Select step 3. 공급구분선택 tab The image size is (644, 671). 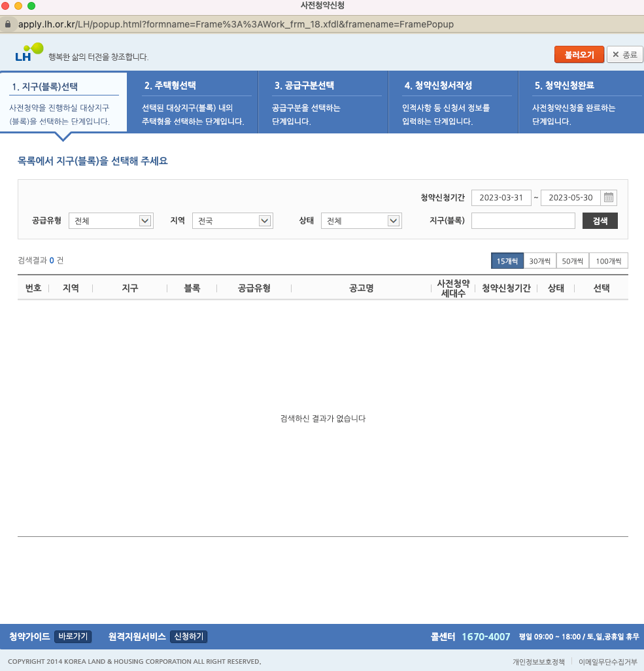click(x=324, y=102)
